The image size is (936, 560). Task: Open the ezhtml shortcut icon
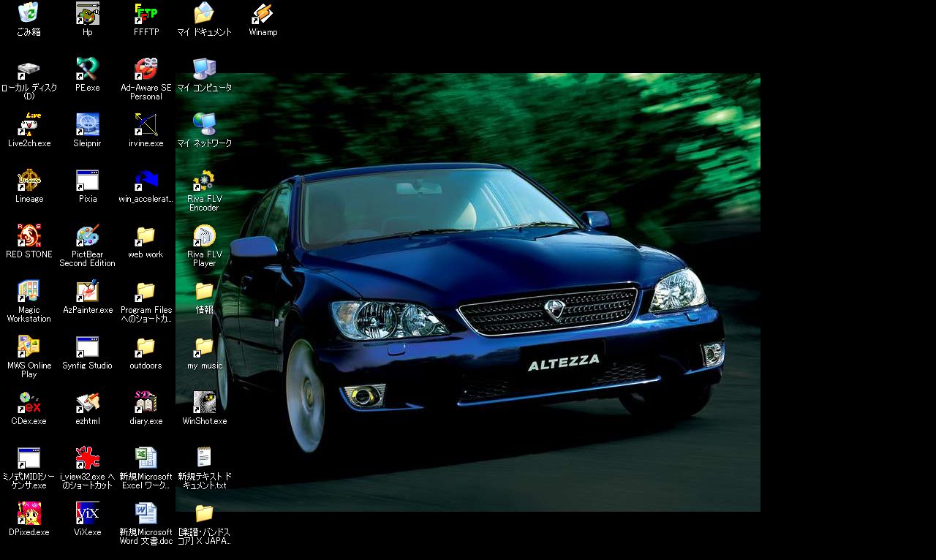[88, 402]
